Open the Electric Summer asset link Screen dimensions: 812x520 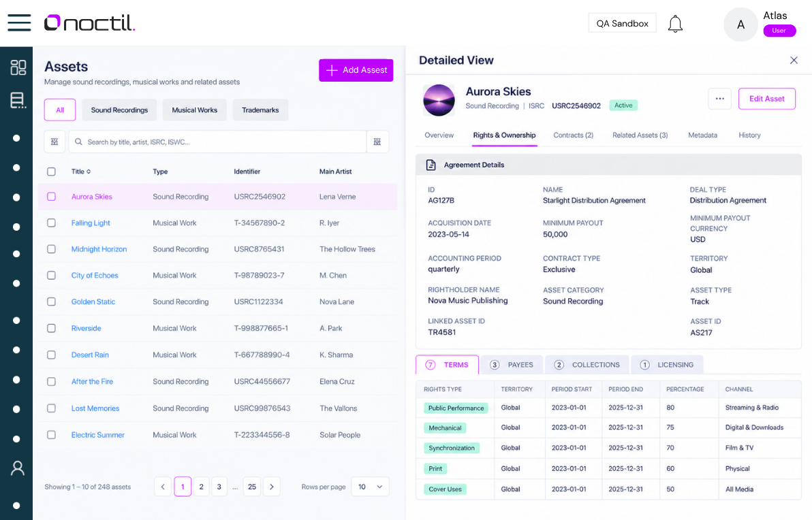coord(98,435)
